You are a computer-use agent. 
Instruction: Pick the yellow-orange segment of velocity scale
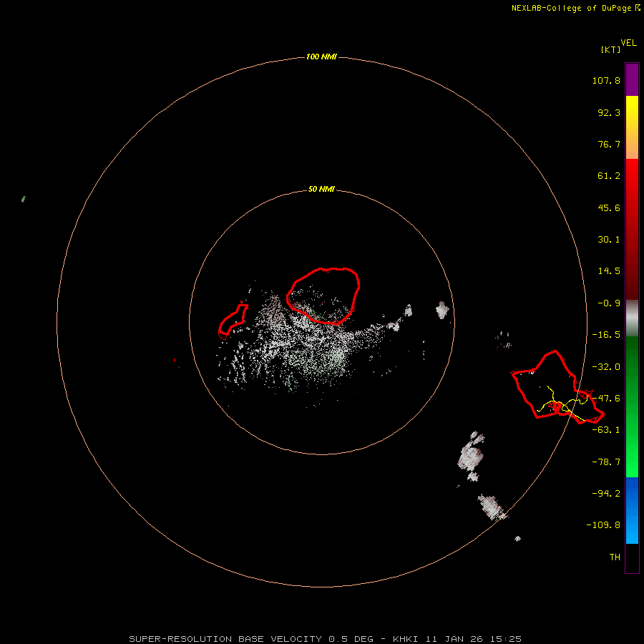632,127
